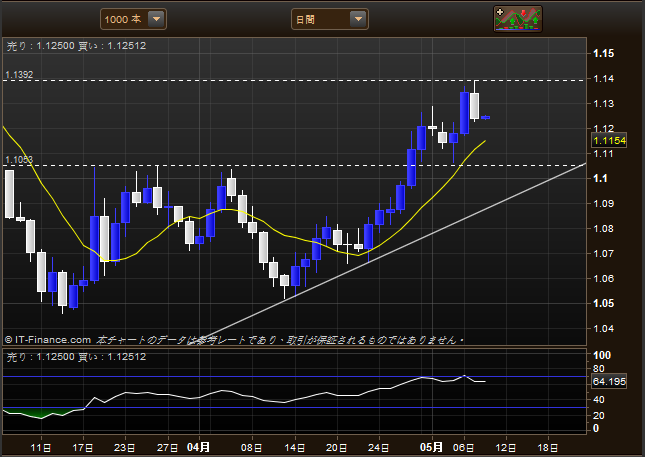The width and height of the screenshot is (645, 457).
Task: Click the 40 label on RSI axis
Action: pyautogui.click(x=599, y=399)
